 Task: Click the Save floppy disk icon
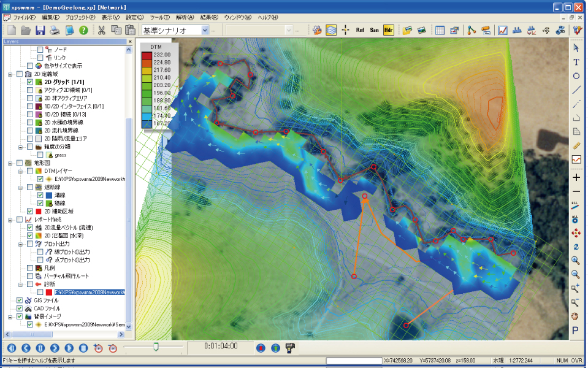click(x=40, y=29)
